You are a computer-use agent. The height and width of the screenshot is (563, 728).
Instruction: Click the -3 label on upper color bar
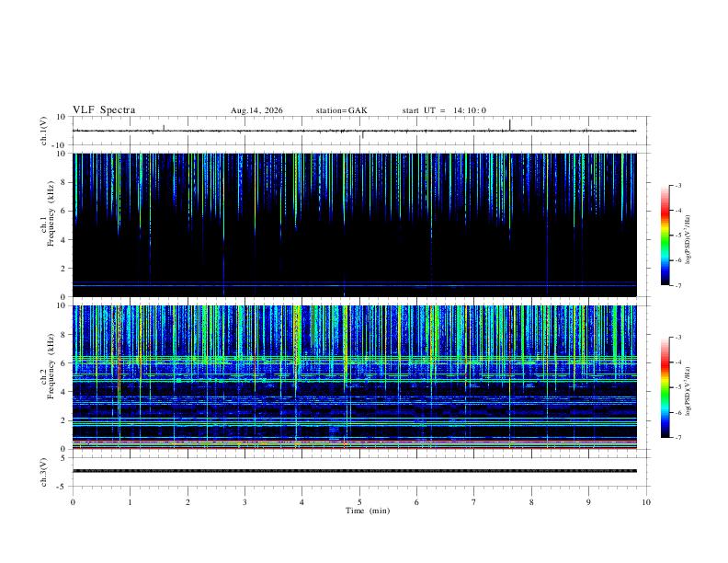(x=677, y=185)
